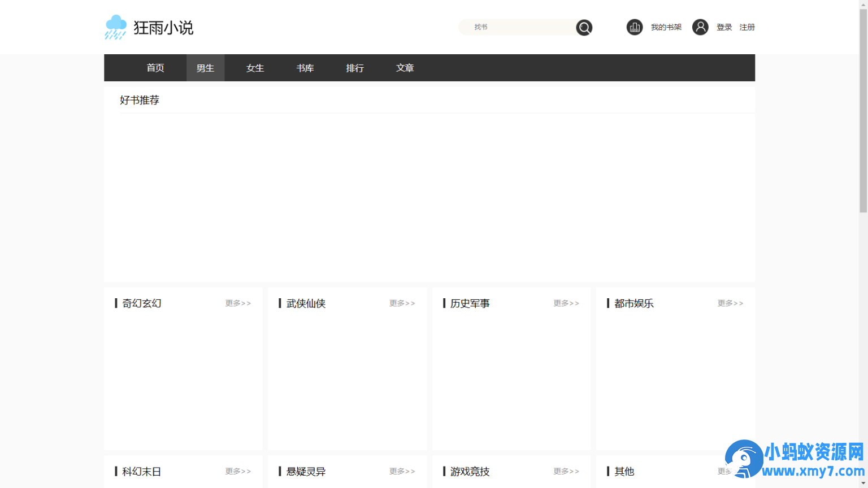868x488 pixels.
Task: Click the 狂雨小说 cloud logo
Action: [149, 27]
